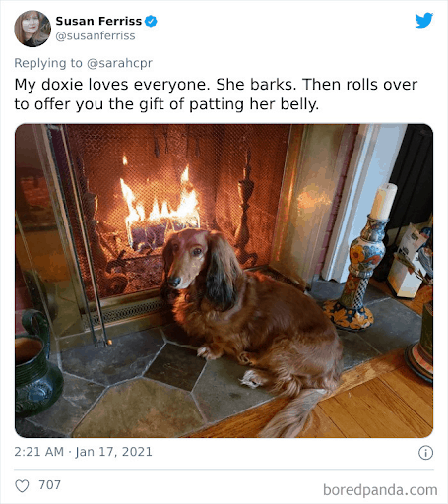
Task: Click the boredpanda.com watermark
Action: tap(380, 490)
